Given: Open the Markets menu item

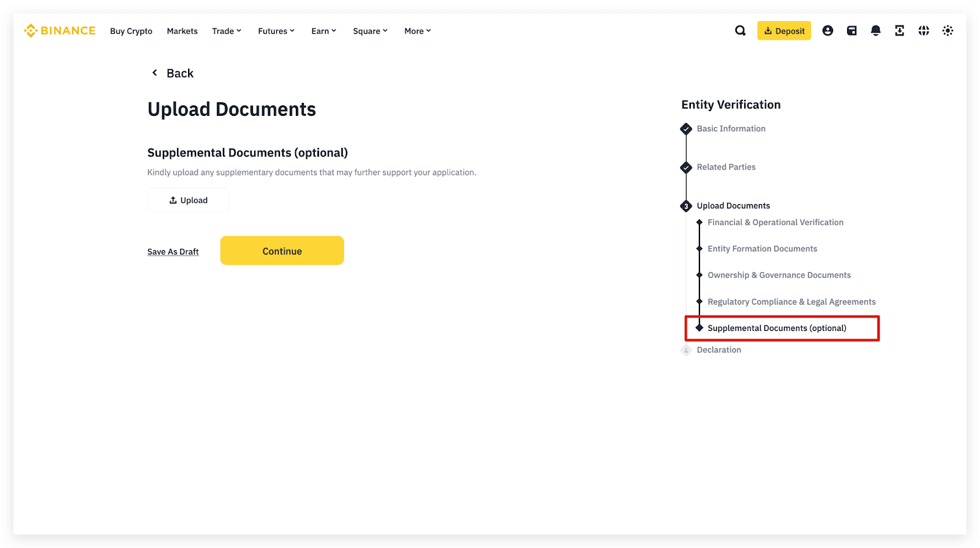Looking at the screenshot, I should pos(182,31).
